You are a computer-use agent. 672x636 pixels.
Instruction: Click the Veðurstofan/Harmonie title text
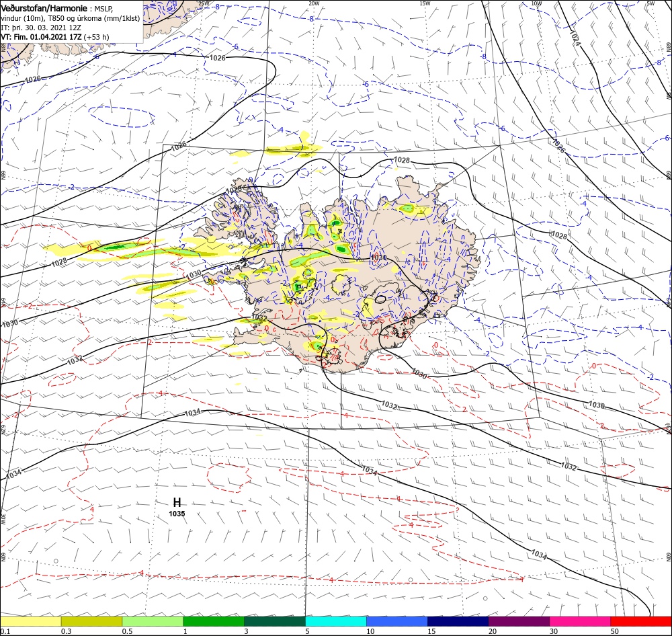44,8
